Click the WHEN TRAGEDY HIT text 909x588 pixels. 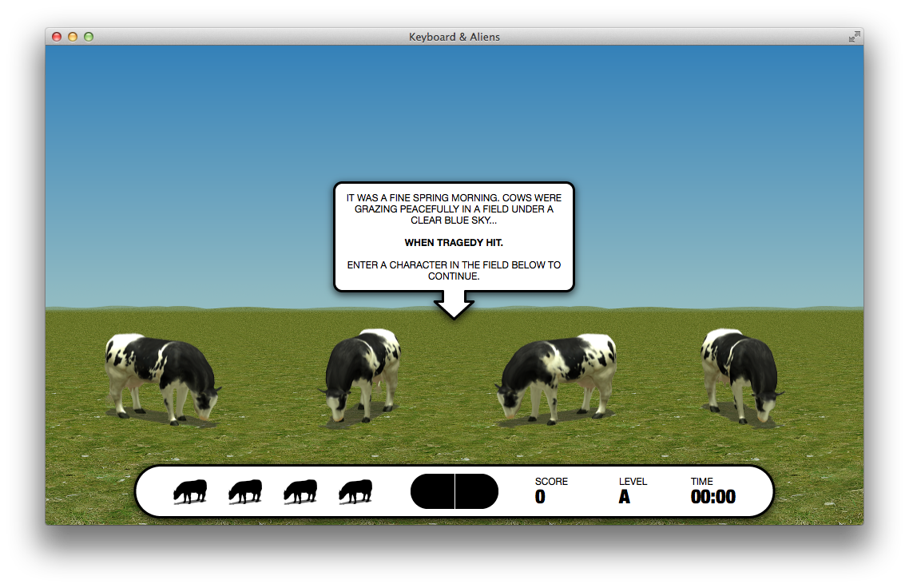(x=454, y=242)
